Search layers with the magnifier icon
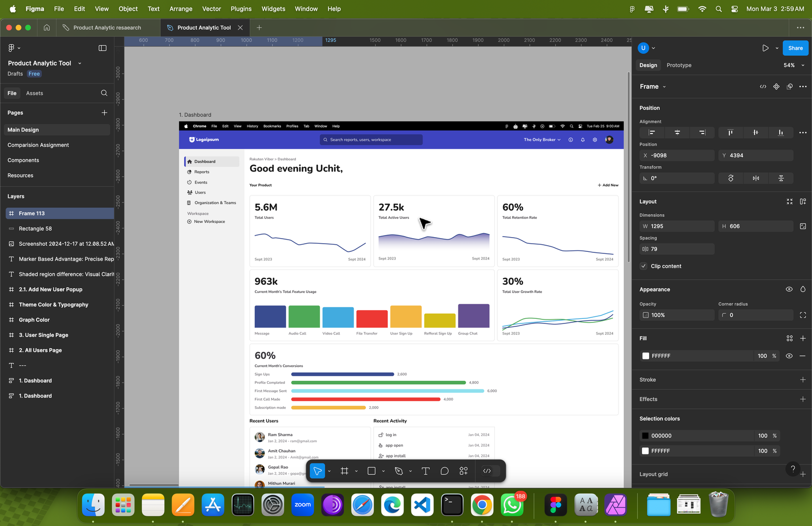The width and height of the screenshot is (812, 526). 104,93
